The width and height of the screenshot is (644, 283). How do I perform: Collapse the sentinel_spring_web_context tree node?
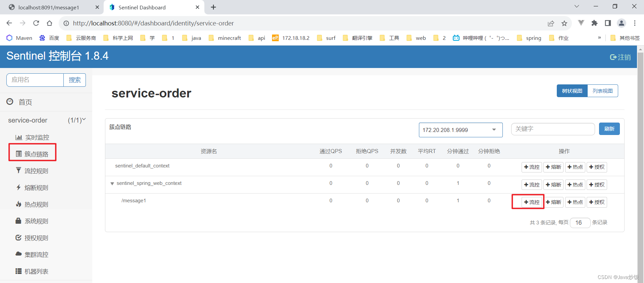click(112, 184)
